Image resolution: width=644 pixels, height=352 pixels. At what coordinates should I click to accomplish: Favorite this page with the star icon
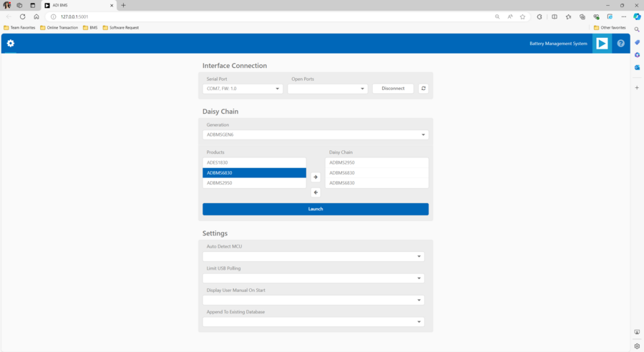522,16
